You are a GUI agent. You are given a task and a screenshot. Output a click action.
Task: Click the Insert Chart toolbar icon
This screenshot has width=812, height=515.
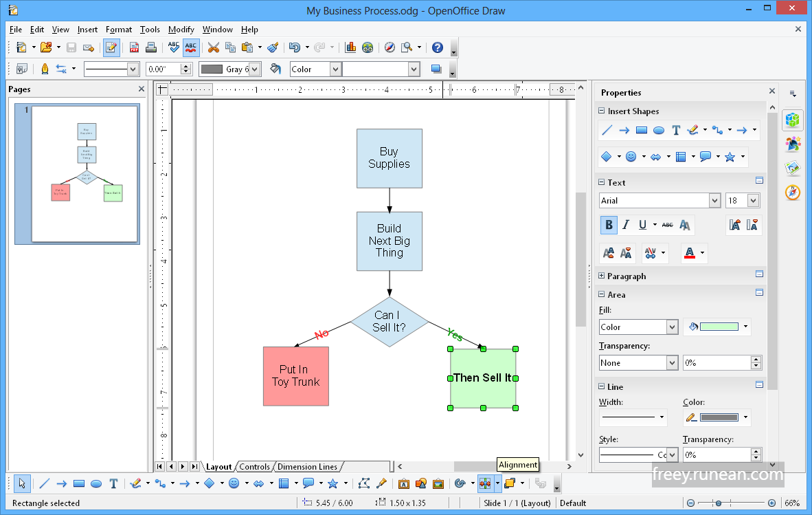(350, 47)
